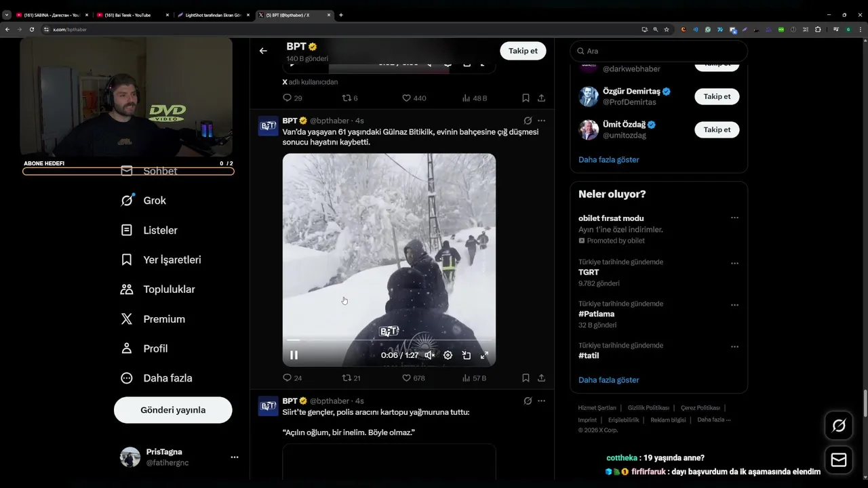
Task: Like the Van avalanche post
Action: click(414, 378)
